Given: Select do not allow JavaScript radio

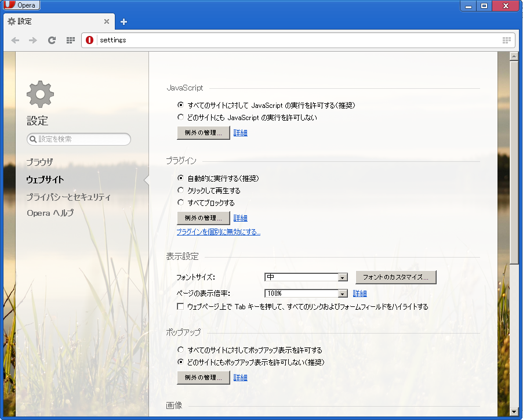Looking at the screenshot, I should click(x=180, y=117).
